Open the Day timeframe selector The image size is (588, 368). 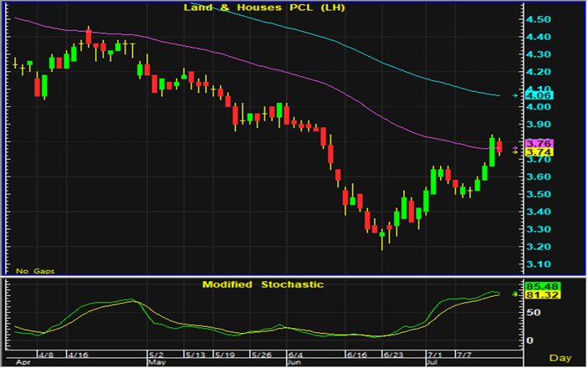(x=560, y=358)
